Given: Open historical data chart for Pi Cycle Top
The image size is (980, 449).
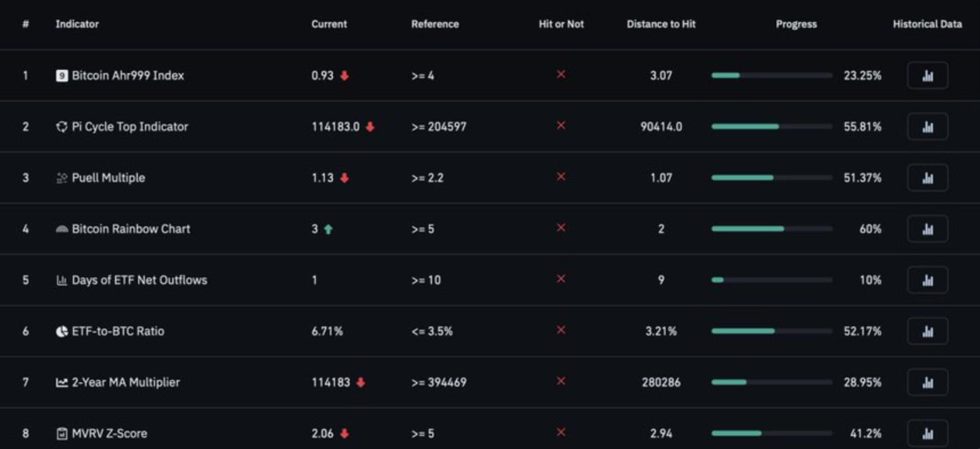Looking at the screenshot, I should point(927,127).
